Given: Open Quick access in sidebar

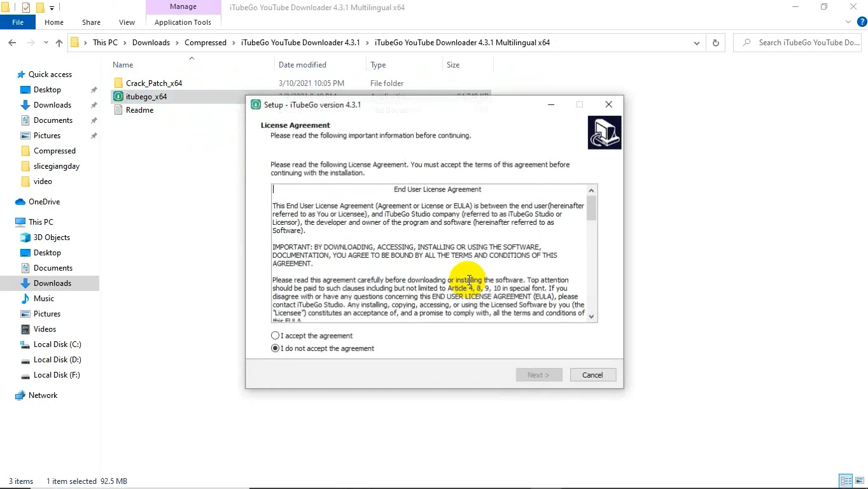Looking at the screenshot, I should pos(50,74).
